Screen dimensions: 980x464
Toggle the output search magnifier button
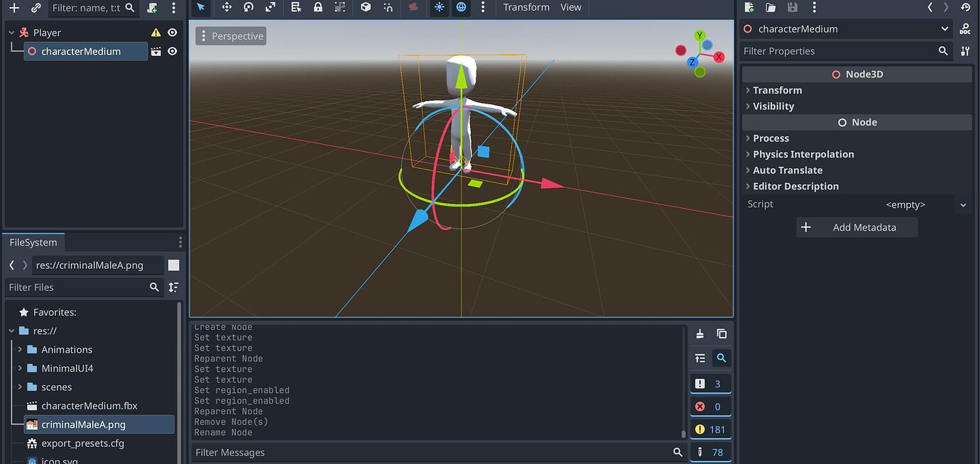722,358
